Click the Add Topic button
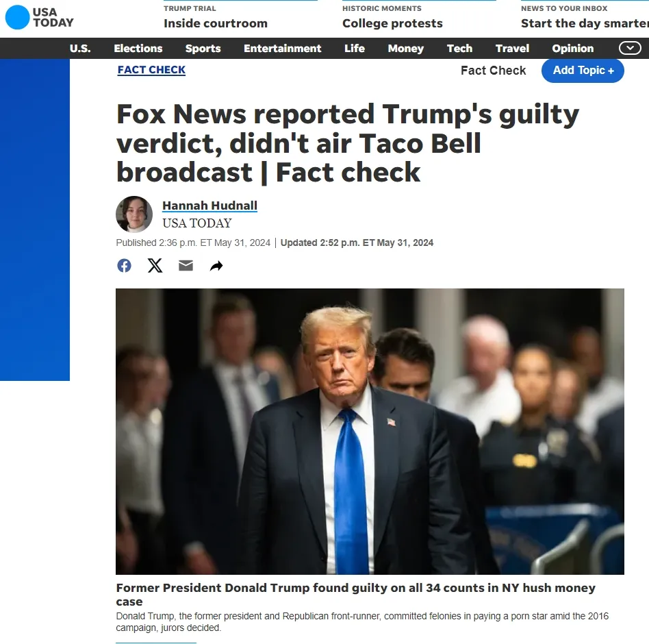Image resolution: width=649 pixels, height=644 pixels. pos(583,71)
